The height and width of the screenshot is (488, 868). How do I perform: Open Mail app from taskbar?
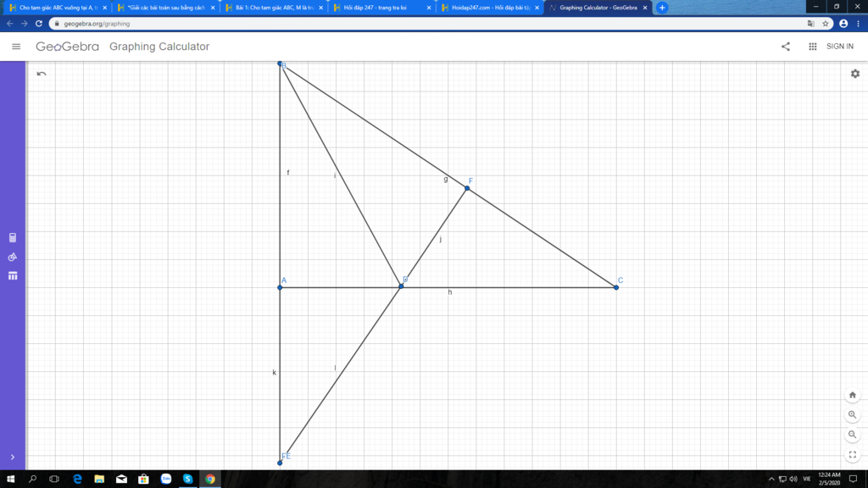(121, 480)
